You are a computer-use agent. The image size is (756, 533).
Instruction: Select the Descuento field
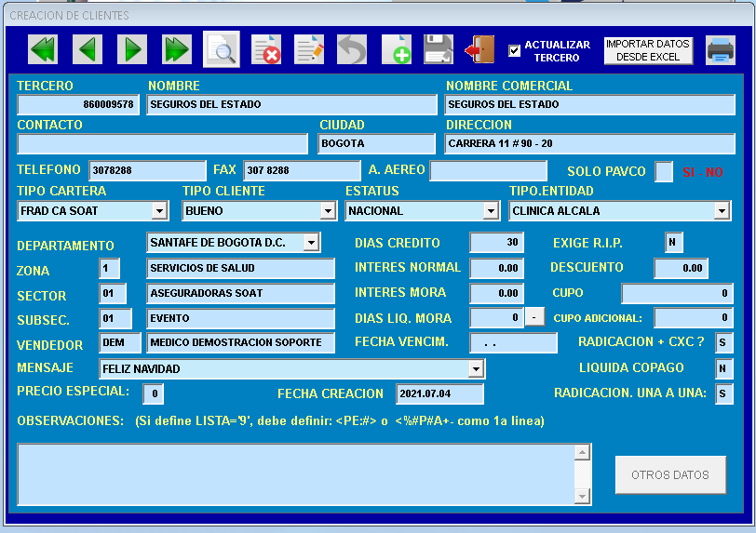682,268
